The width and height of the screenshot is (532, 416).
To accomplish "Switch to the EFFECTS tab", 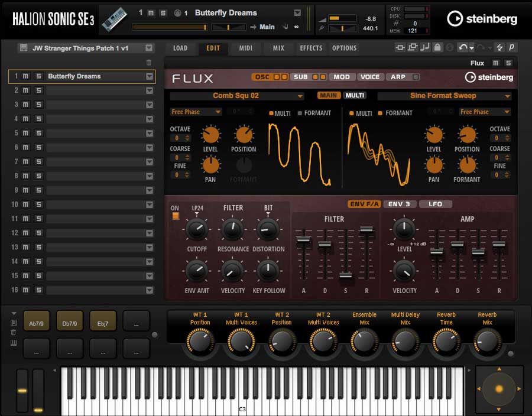I will [x=311, y=48].
